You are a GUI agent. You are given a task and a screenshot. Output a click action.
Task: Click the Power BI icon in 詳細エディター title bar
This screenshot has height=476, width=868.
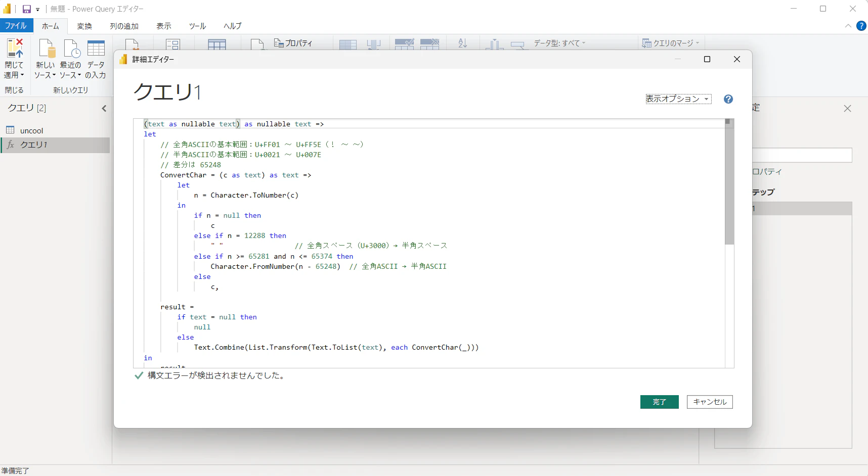[x=123, y=60]
